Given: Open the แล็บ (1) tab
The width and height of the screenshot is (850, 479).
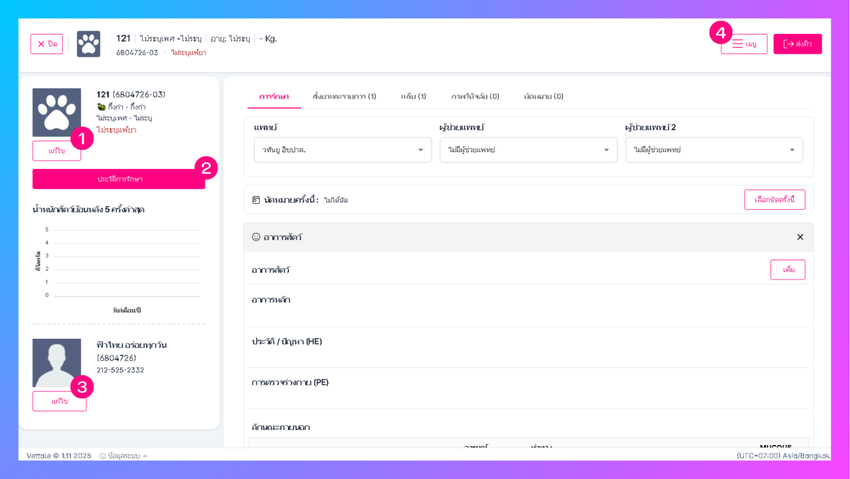Looking at the screenshot, I should click(414, 96).
